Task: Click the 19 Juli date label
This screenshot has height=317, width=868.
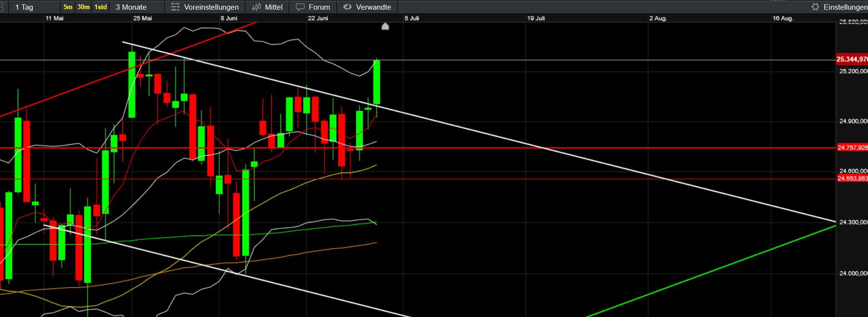Action: [x=536, y=18]
